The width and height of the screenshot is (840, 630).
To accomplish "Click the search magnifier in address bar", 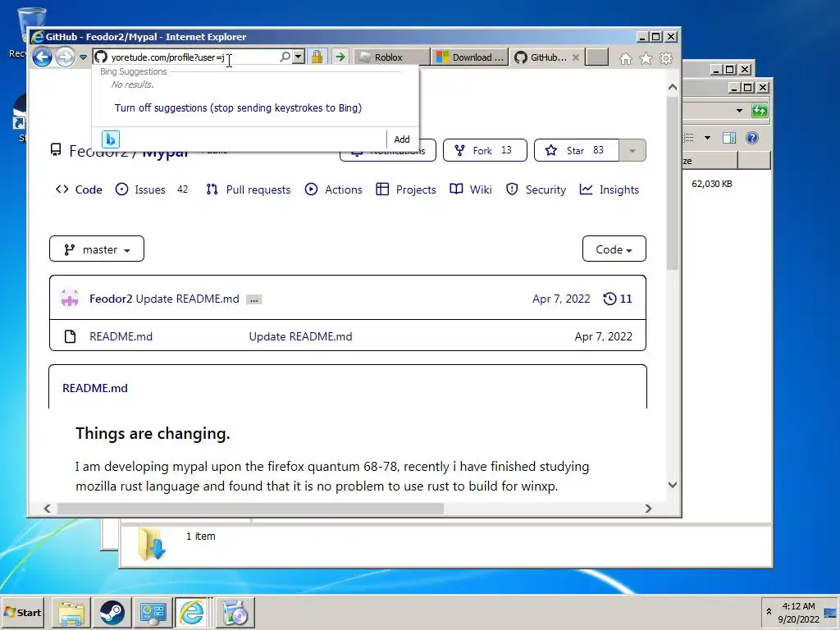I will [x=285, y=57].
